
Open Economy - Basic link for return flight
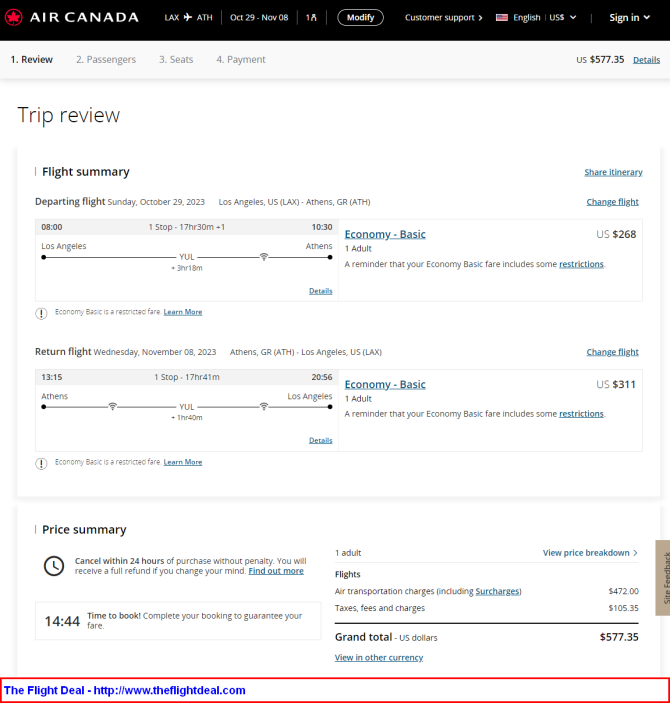point(385,385)
